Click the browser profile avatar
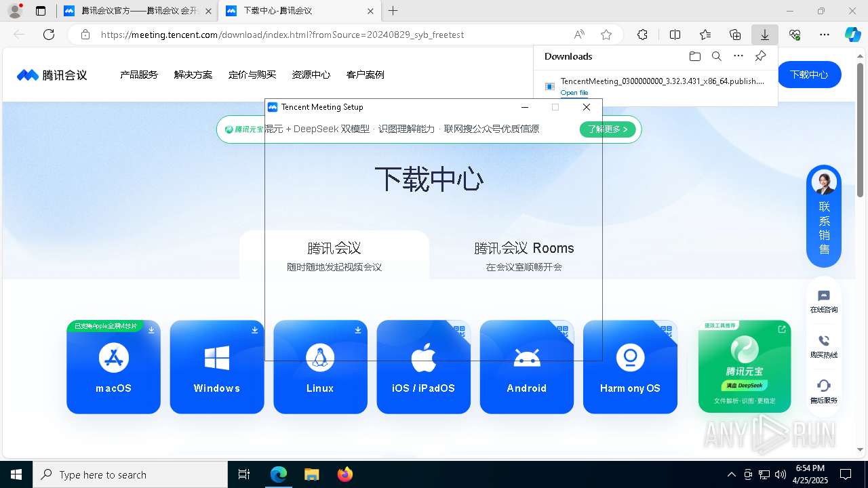The image size is (868, 488). 15,11
